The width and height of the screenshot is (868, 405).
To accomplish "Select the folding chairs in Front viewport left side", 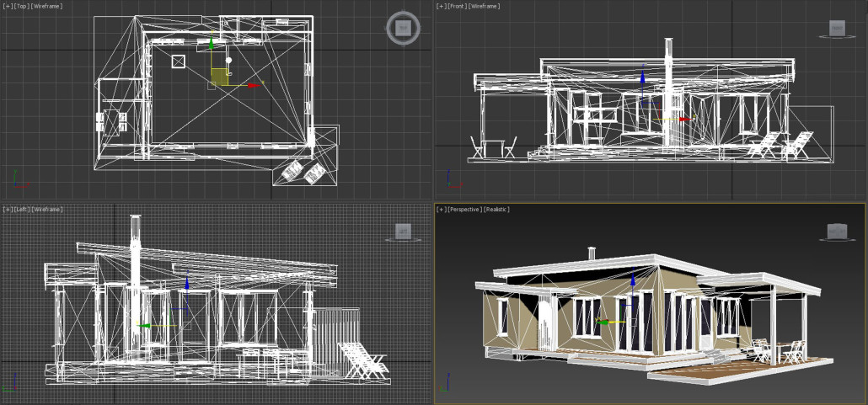I will 493,147.
